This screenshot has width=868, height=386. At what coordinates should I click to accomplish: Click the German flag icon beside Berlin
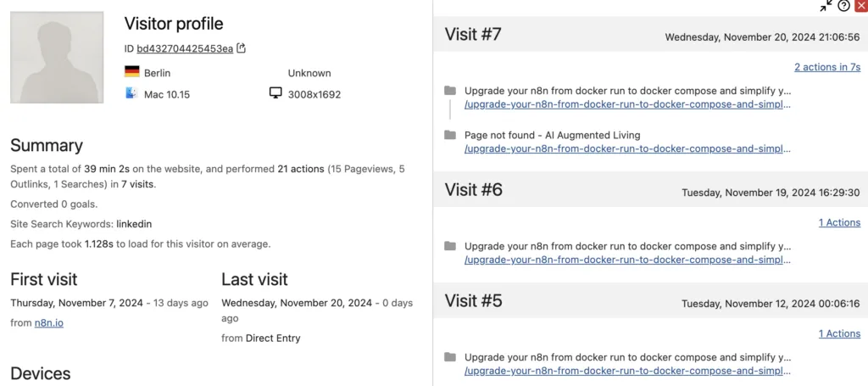pyautogui.click(x=131, y=73)
